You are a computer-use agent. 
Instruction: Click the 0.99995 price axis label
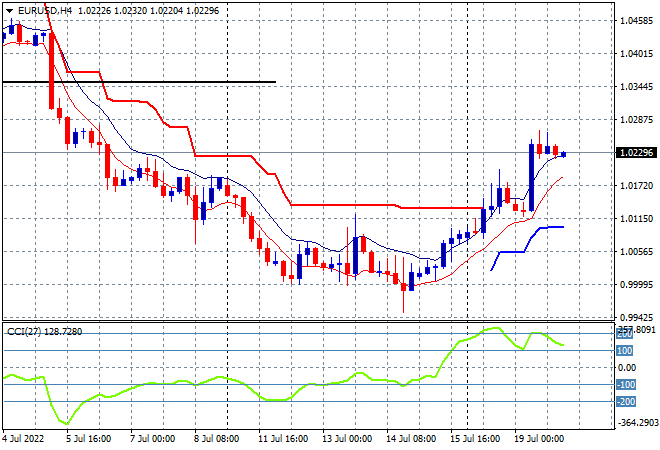click(x=637, y=285)
